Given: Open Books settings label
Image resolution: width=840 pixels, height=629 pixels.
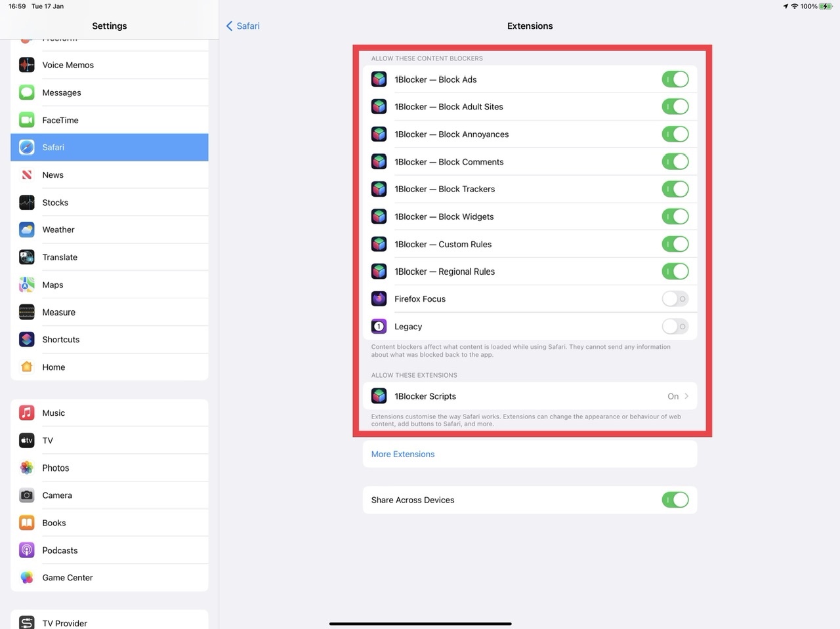Looking at the screenshot, I should coord(54,523).
